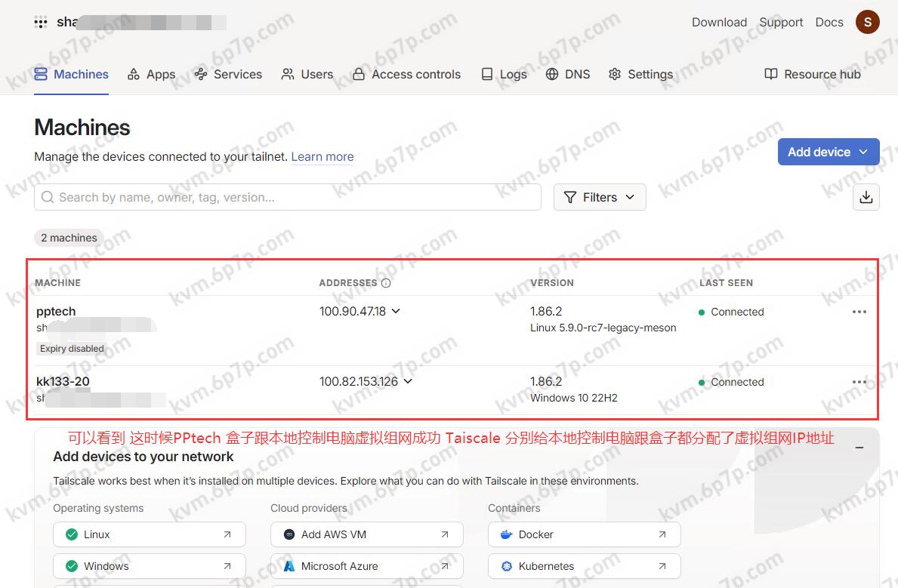Image resolution: width=898 pixels, height=588 pixels.
Task: Click the app grid icon at top-left
Action: 41,23
